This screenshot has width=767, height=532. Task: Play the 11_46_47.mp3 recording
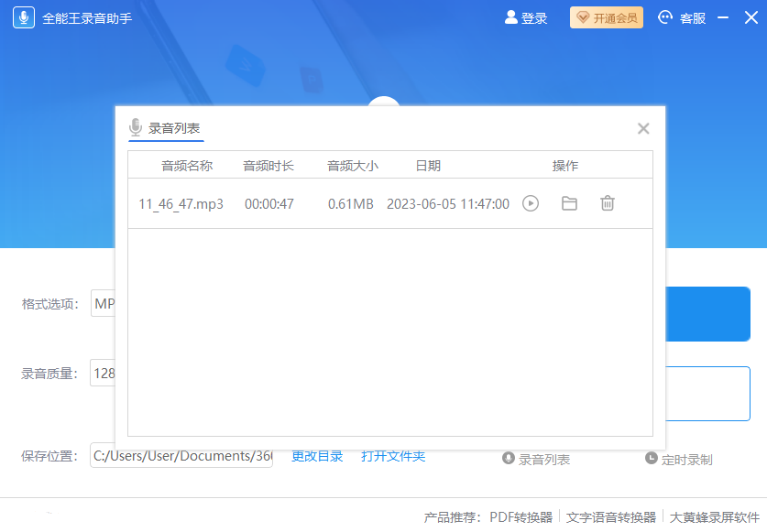click(x=530, y=203)
